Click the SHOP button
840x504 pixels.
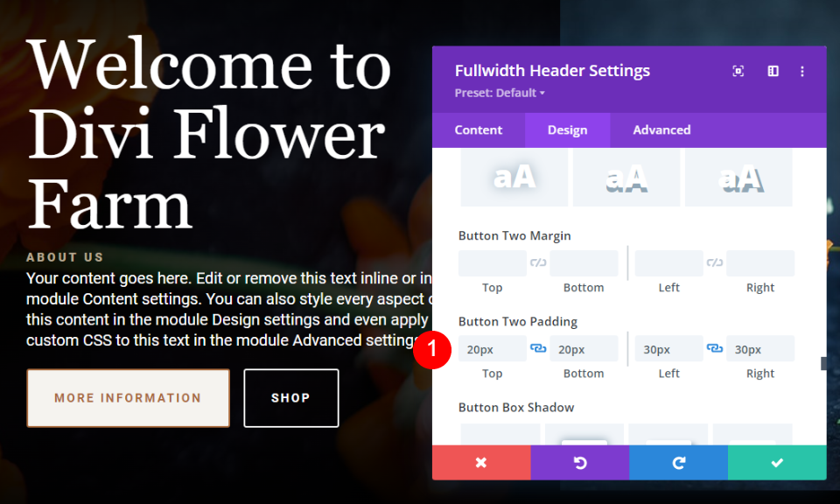click(290, 398)
